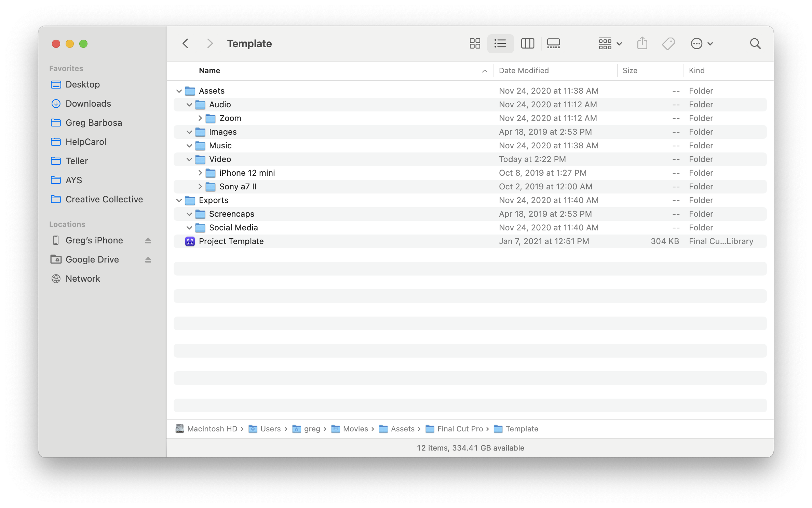The height and width of the screenshot is (508, 812).
Task: Open the Finder search field
Action: point(755,43)
